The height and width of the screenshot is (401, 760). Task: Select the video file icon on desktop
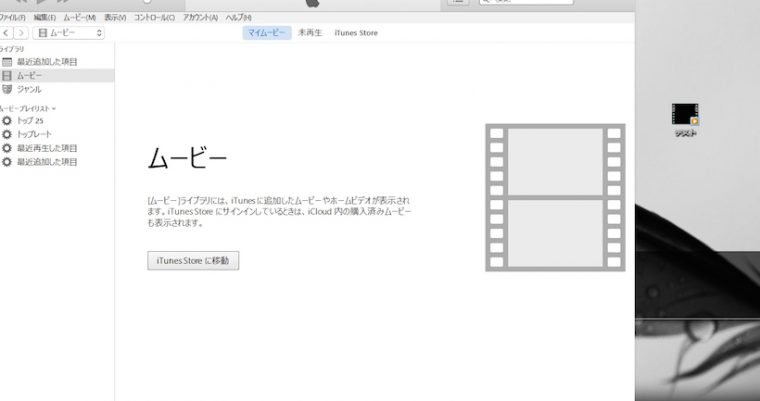(685, 114)
